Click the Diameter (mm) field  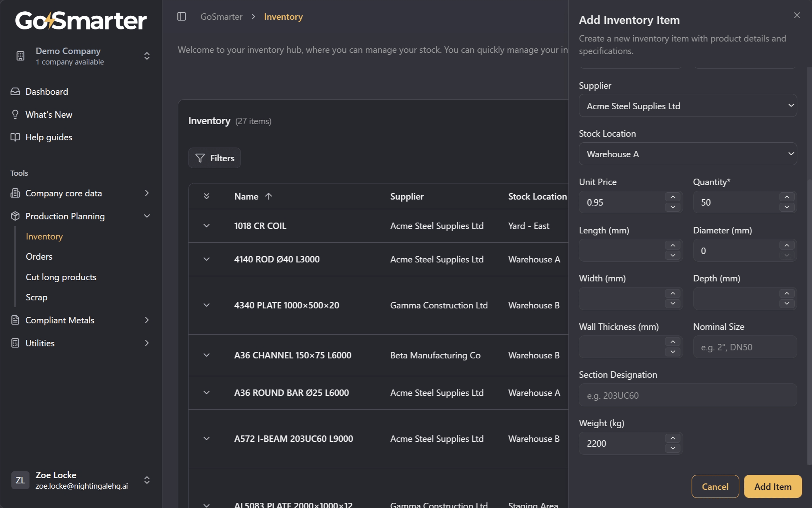(x=736, y=250)
